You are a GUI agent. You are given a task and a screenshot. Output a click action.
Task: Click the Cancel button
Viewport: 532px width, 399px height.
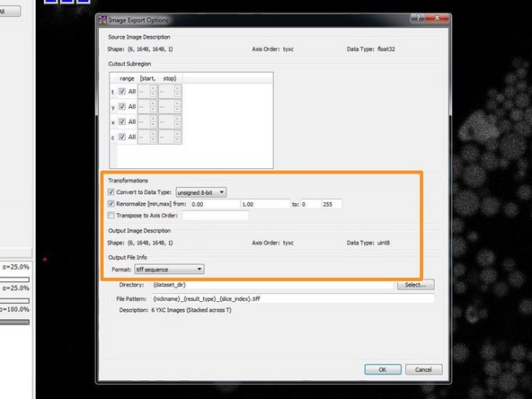423,369
